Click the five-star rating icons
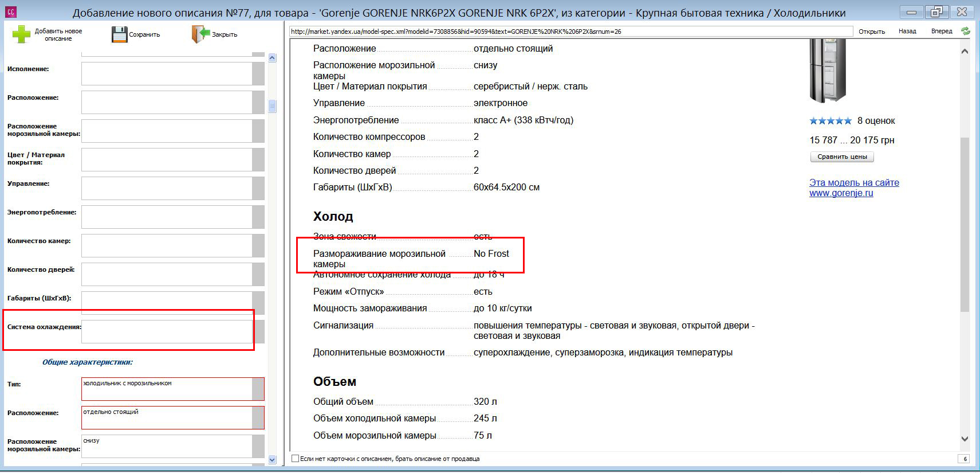 (x=831, y=120)
